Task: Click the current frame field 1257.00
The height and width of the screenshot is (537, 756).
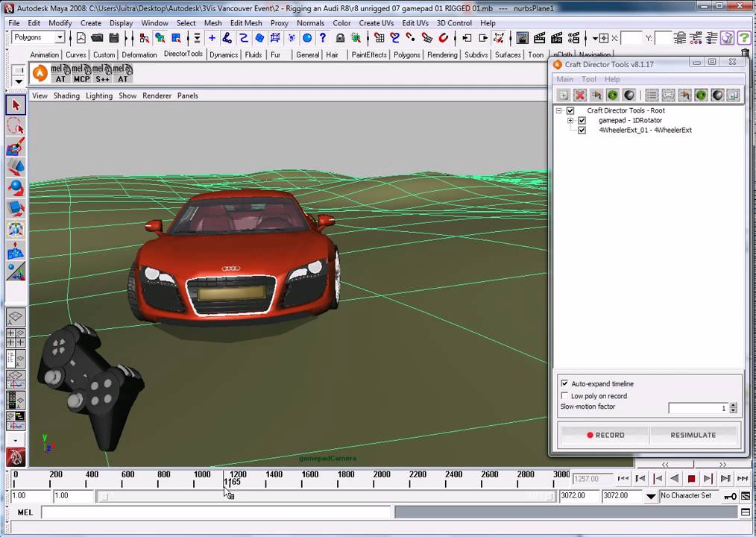Action: tap(593, 479)
